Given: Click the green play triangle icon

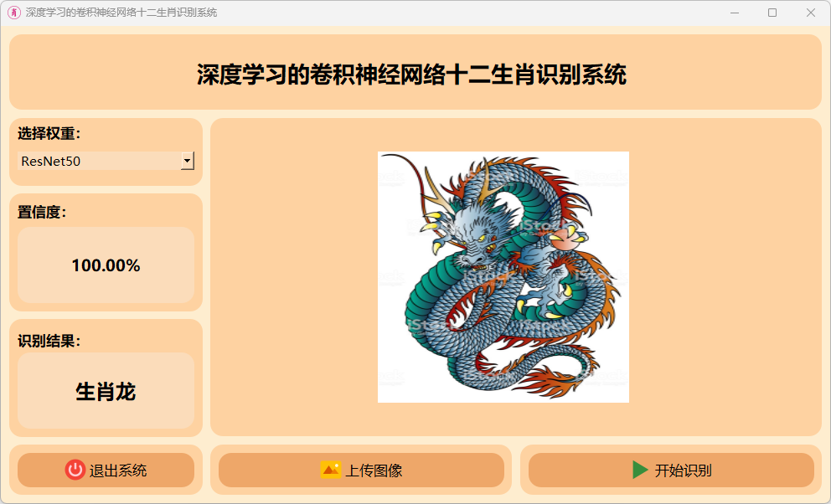Looking at the screenshot, I should coord(640,470).
